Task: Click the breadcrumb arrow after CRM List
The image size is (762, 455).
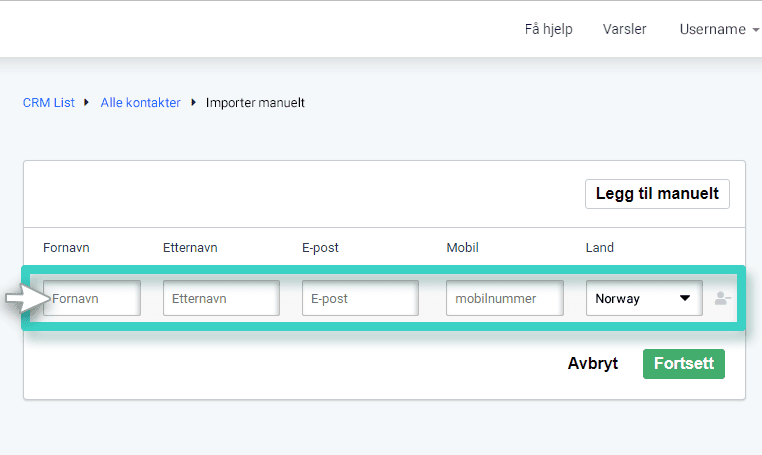Action: point(88,103)
